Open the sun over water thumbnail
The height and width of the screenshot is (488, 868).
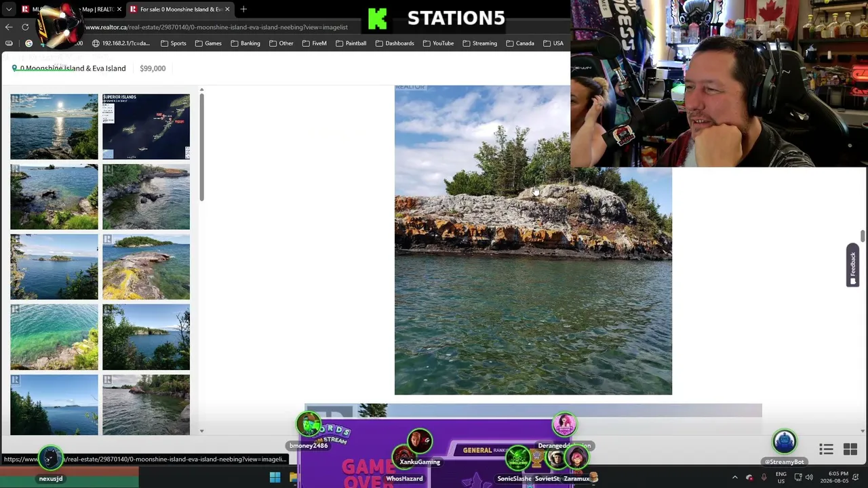coord(54,127)
